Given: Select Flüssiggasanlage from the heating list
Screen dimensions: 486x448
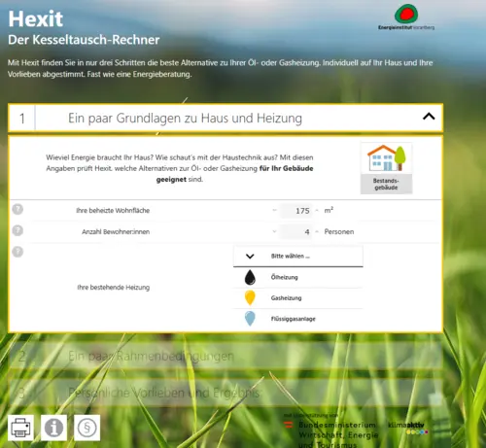Looking at the screenshot, I should [298, 319].
